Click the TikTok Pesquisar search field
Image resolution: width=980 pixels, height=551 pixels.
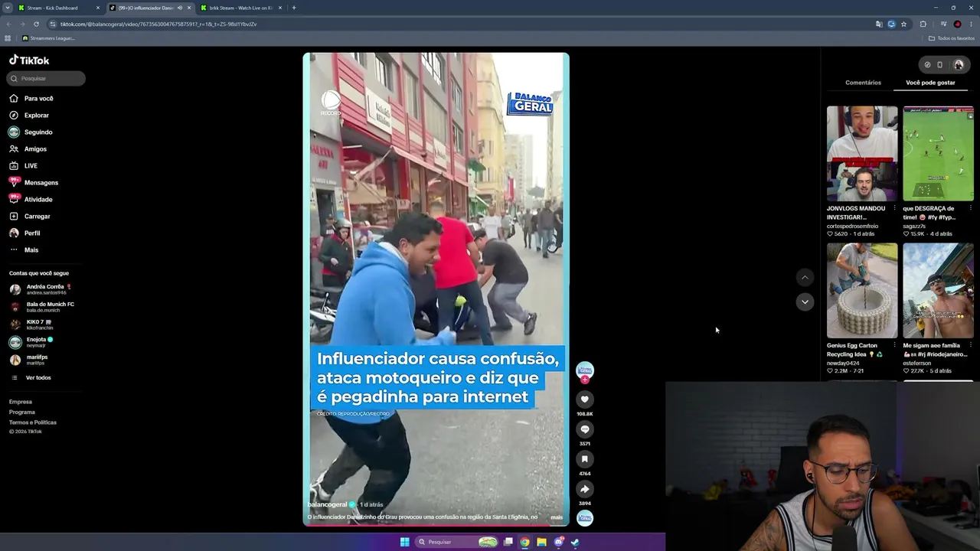pyautogui.click(x=47, y=78)
